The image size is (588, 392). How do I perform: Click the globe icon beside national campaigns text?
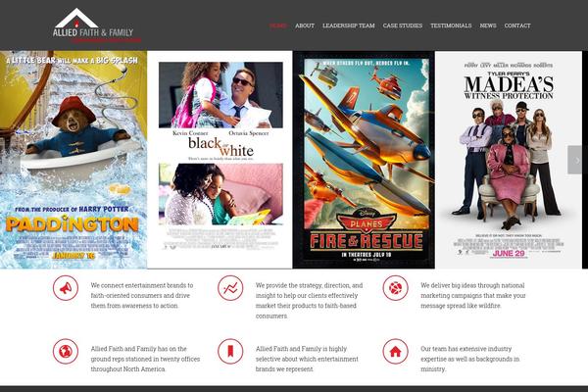pyautogui.click(x=395, y=288)
